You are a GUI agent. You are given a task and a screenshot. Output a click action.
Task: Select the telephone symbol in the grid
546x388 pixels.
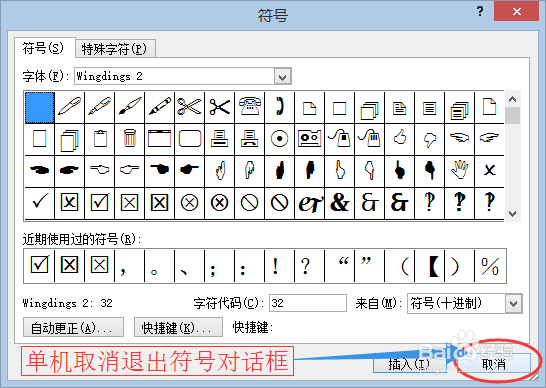pos(249,107)
